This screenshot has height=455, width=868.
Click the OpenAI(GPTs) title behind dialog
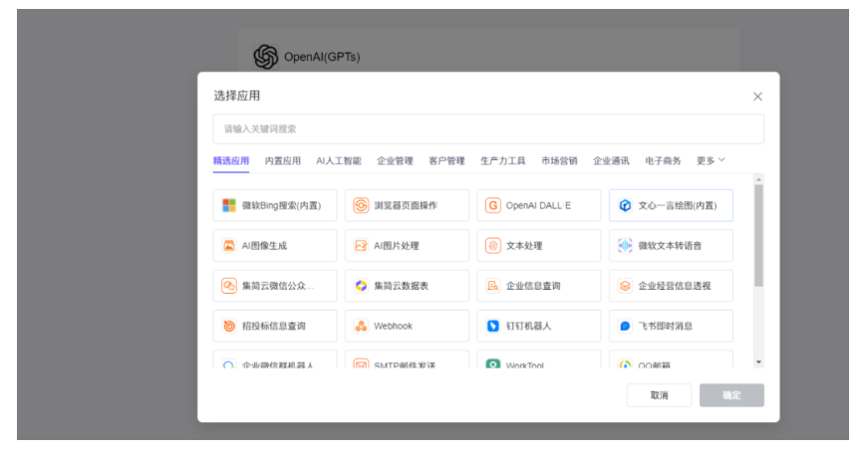[322, 57]
